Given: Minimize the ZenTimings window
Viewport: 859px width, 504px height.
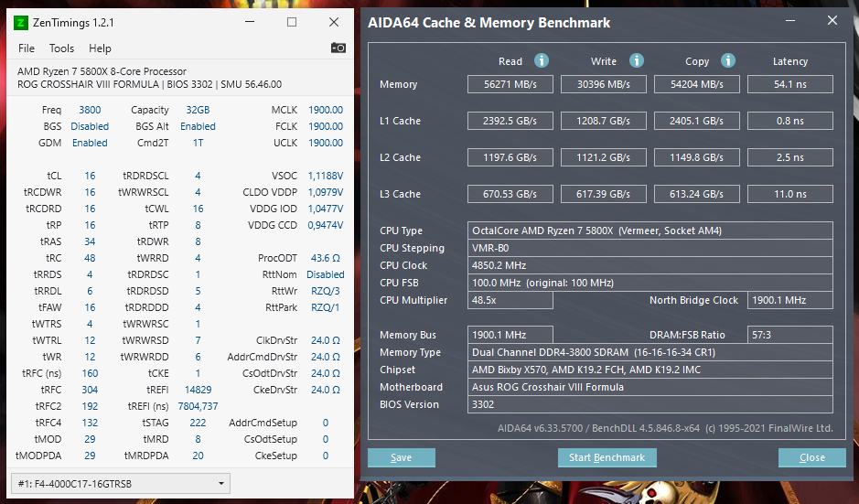Looking at the screenshot, I should [x=250, y=22].
